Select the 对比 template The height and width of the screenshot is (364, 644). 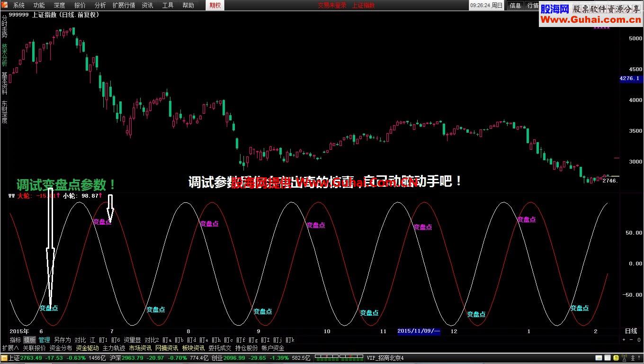click(x=80, y=340)
